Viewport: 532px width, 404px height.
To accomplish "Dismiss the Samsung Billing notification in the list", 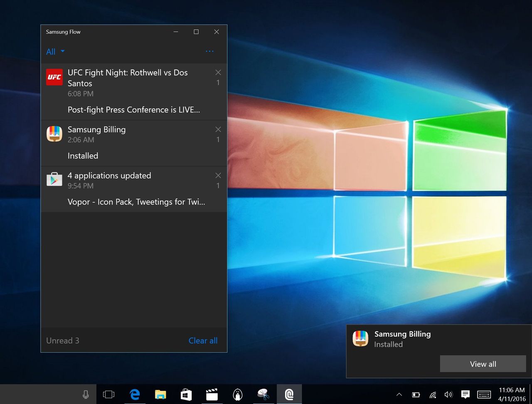I will [218, 130].
